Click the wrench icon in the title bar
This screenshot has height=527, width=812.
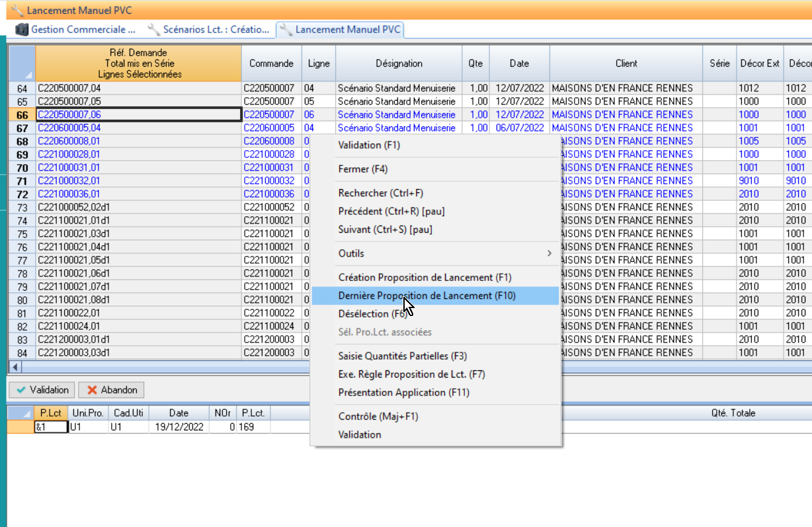[17, 11]
